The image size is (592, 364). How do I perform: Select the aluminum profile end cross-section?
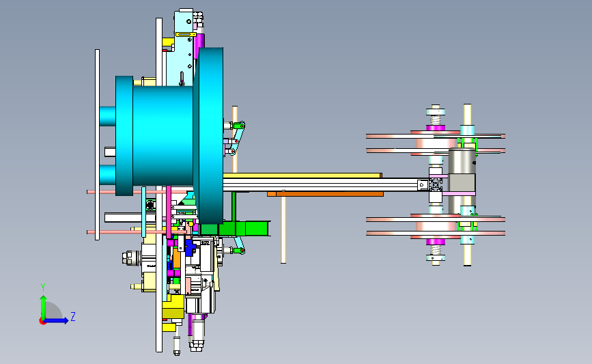[436, 185]
